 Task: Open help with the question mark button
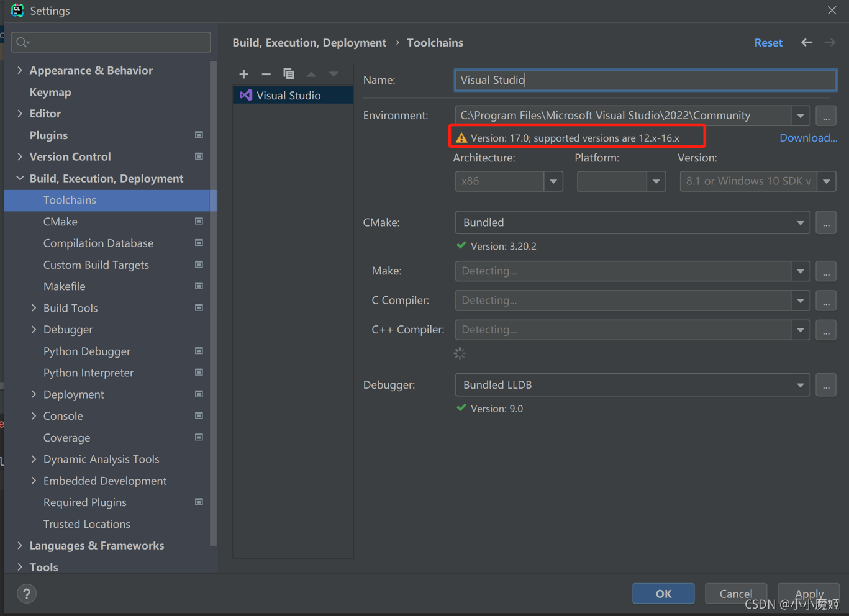[x=27, y=594]
